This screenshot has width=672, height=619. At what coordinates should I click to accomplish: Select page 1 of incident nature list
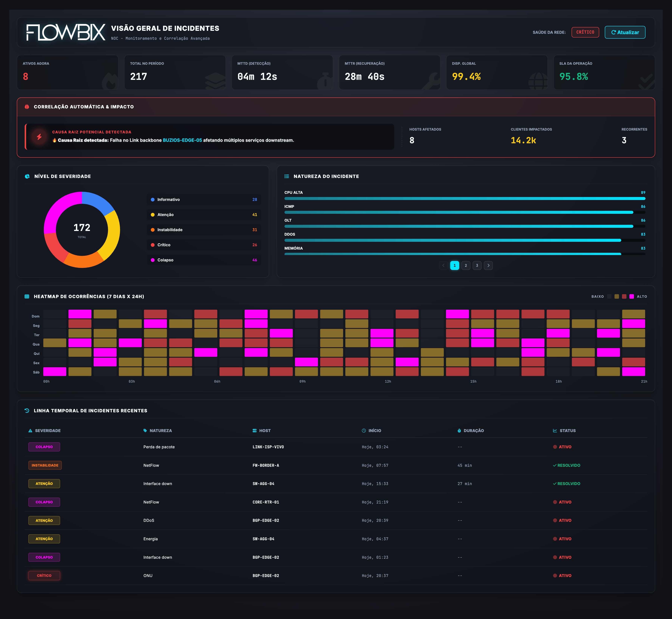point(455,265)
